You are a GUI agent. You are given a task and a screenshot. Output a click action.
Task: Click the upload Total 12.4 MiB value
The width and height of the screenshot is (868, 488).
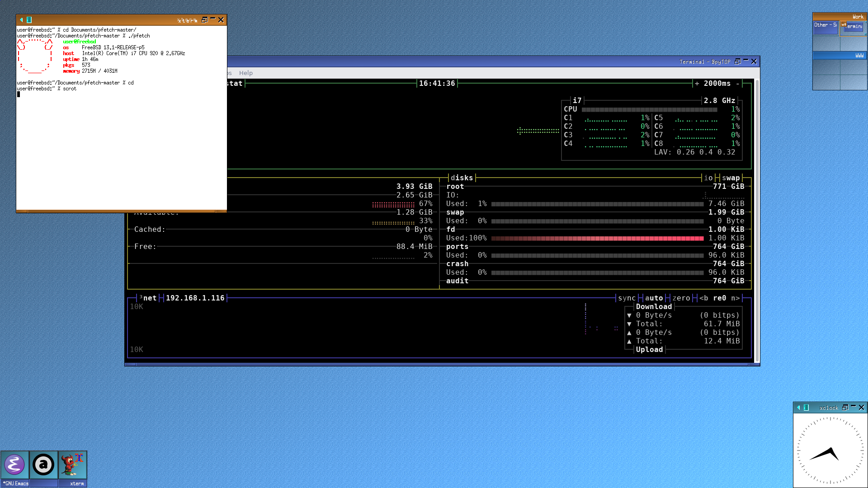722,341
